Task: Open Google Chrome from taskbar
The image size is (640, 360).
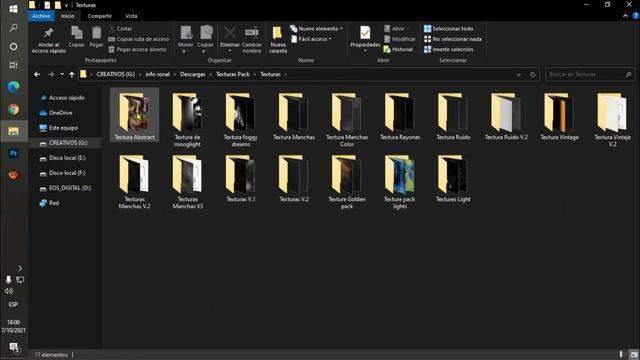Action: (13, 109)
